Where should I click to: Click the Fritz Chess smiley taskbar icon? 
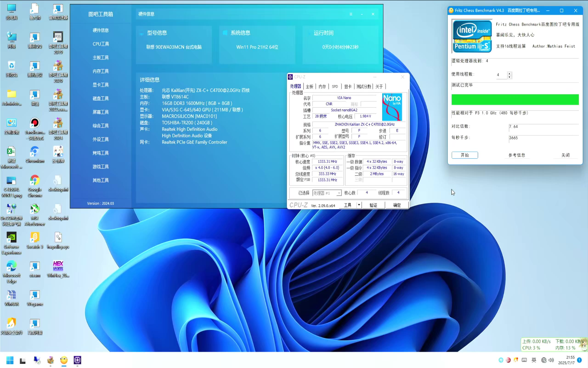pos(64,360)
